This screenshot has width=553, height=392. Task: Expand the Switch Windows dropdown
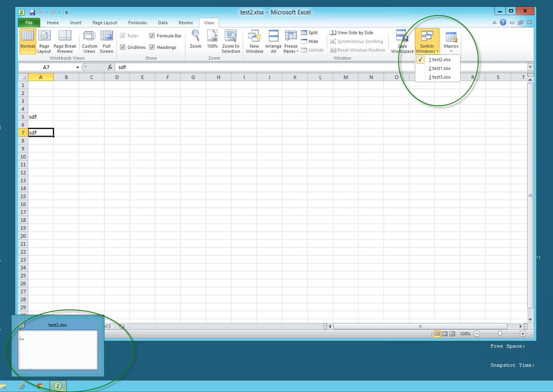(427, 41)
